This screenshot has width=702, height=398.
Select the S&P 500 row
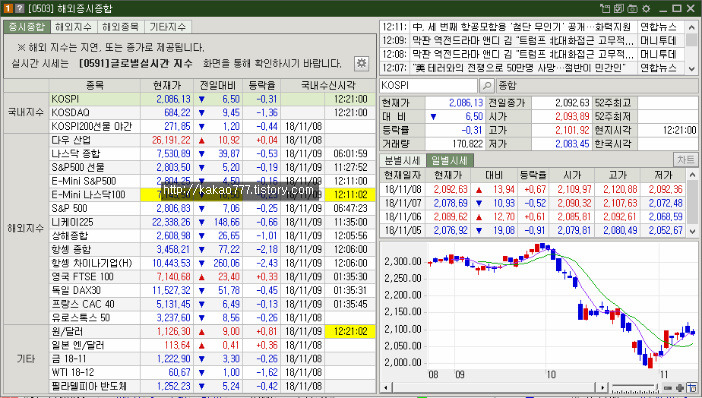(212, 208)
